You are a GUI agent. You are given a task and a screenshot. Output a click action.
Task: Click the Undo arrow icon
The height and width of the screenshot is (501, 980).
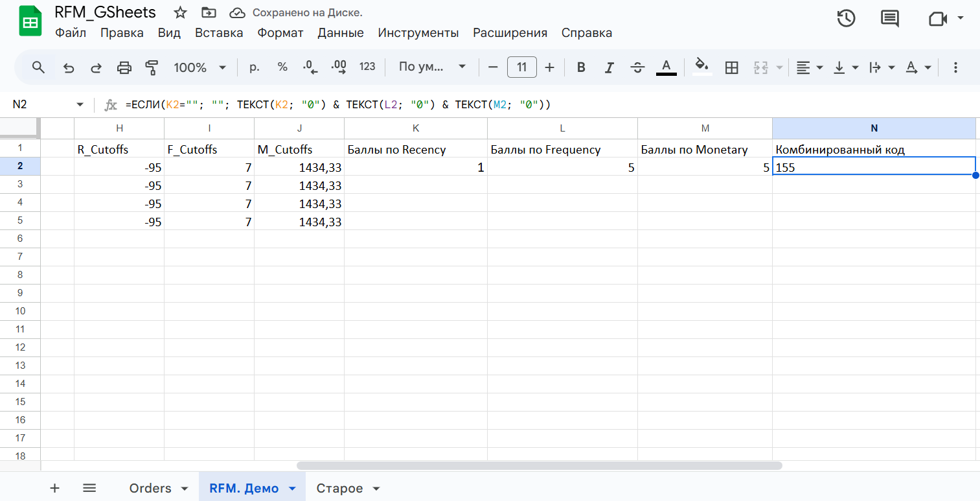tap(69, 67)
